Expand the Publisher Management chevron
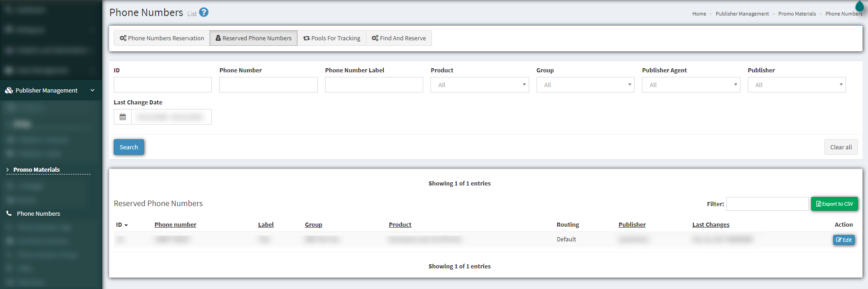 click(93, 90)
